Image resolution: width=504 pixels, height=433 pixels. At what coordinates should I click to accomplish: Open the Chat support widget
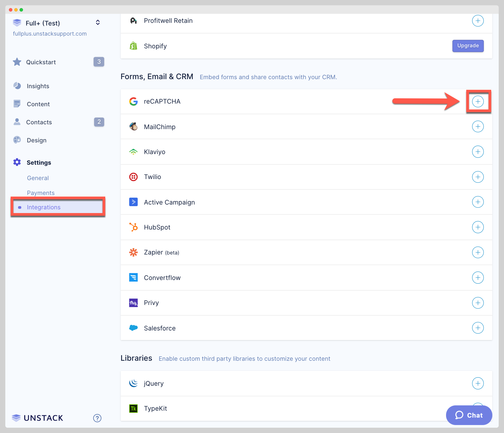(x=469, y=415)
